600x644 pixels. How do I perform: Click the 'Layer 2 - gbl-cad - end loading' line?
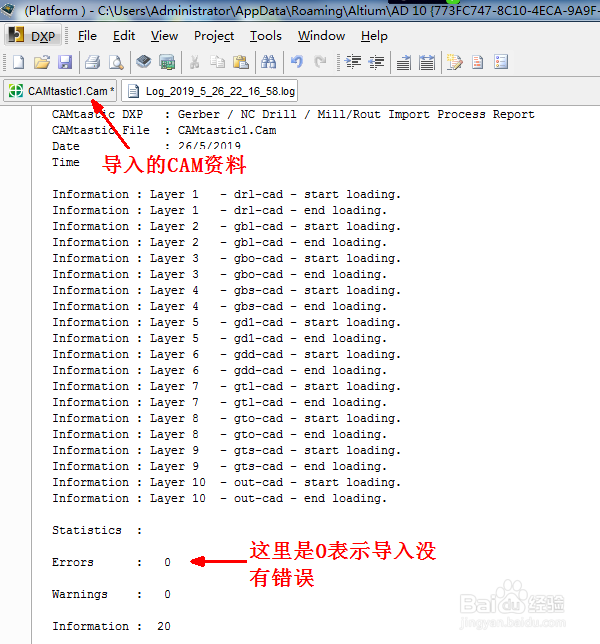(219, 242)
